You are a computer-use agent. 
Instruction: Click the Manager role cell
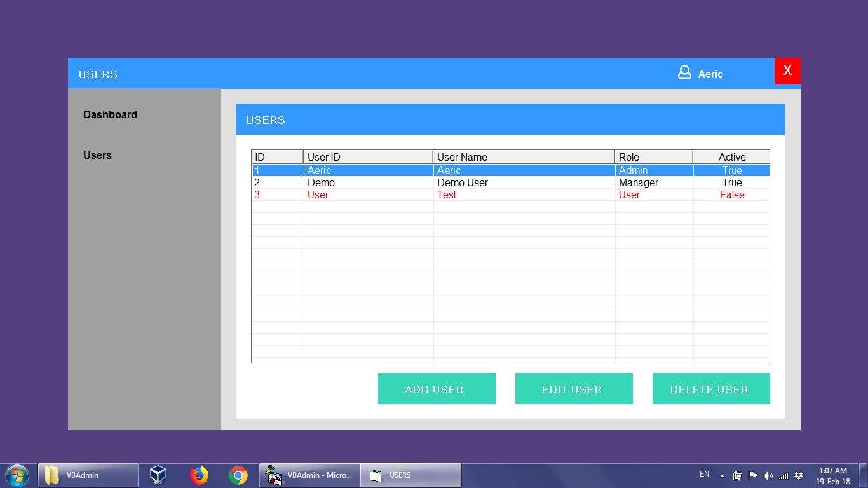tap(654, 182)
